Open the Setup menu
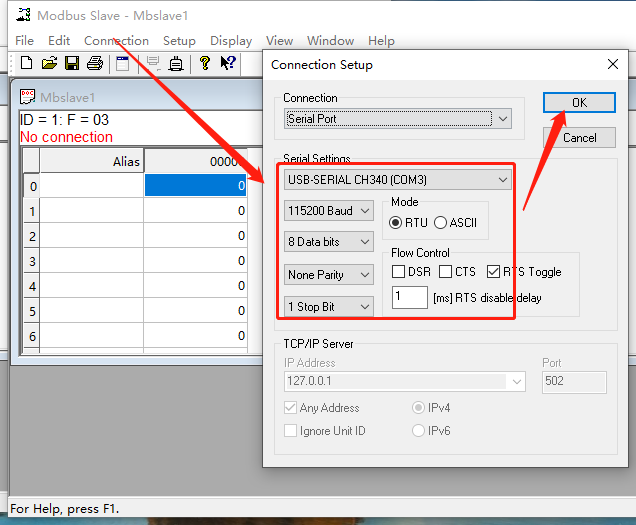 (179, 41)
